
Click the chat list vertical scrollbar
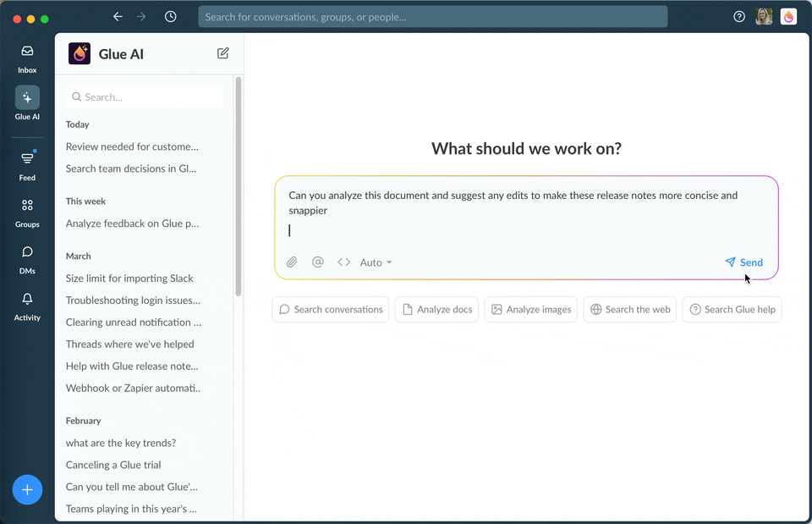pyautogui.click(x=239, y=186)
